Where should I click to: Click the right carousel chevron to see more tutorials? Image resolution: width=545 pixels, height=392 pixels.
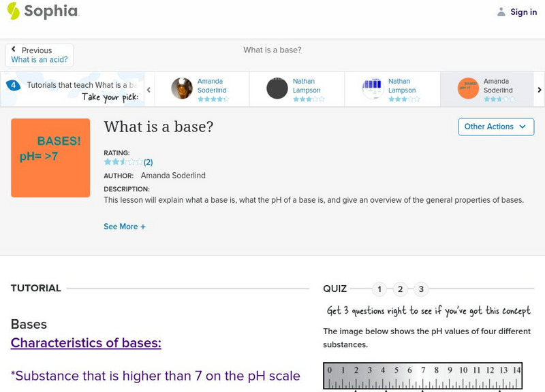(x=539, y=88)
